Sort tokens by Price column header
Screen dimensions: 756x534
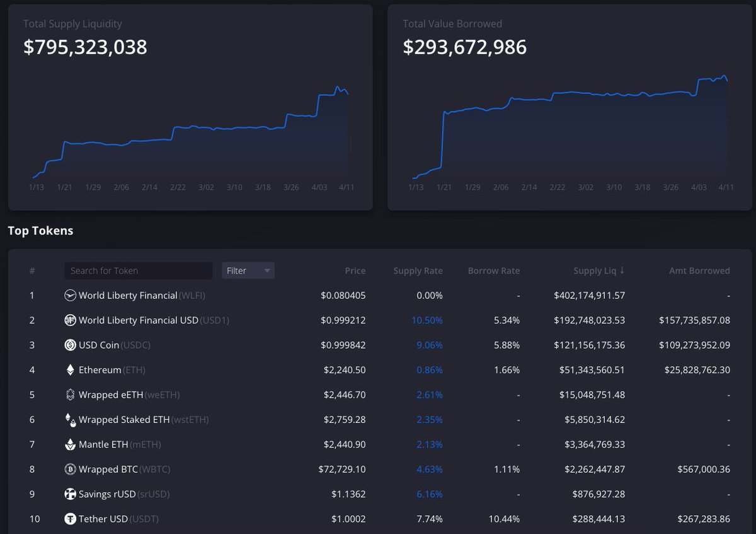[x=355, y=270]
